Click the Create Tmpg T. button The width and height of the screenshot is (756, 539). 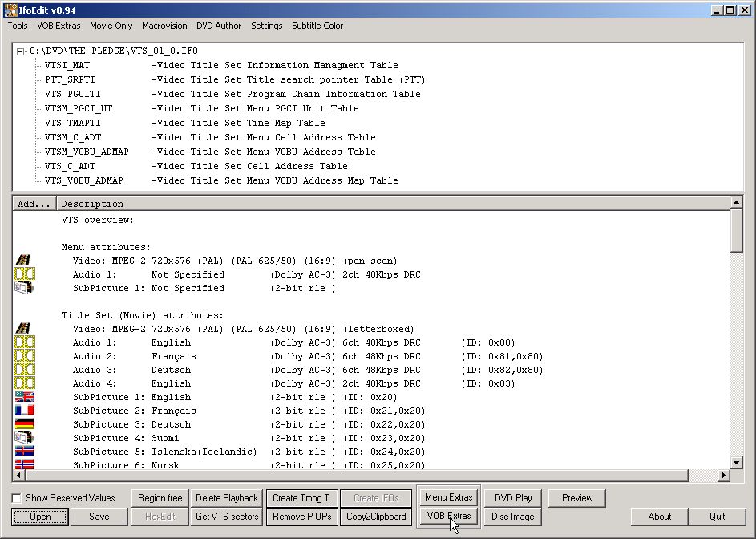[301, 498]
